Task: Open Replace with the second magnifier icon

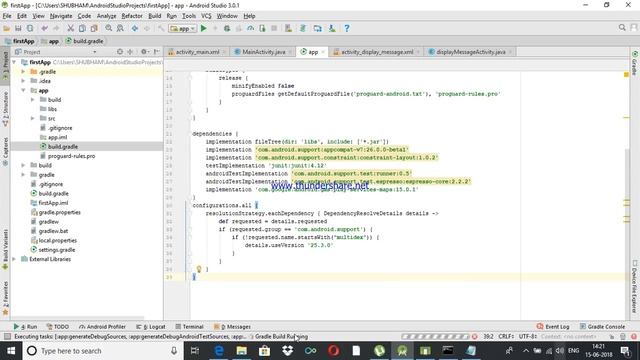Action: [120, 28]
